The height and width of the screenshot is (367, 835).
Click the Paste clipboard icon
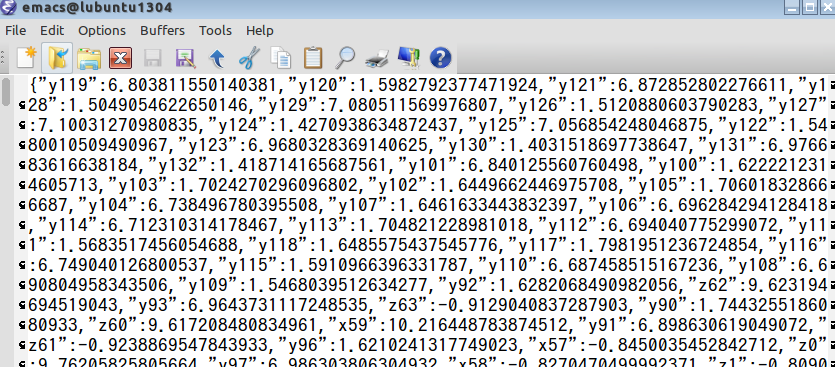point(313,58)
